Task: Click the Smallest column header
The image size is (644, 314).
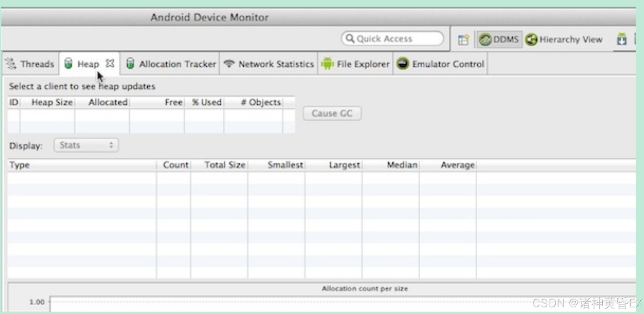Action: tap(276, 165)
